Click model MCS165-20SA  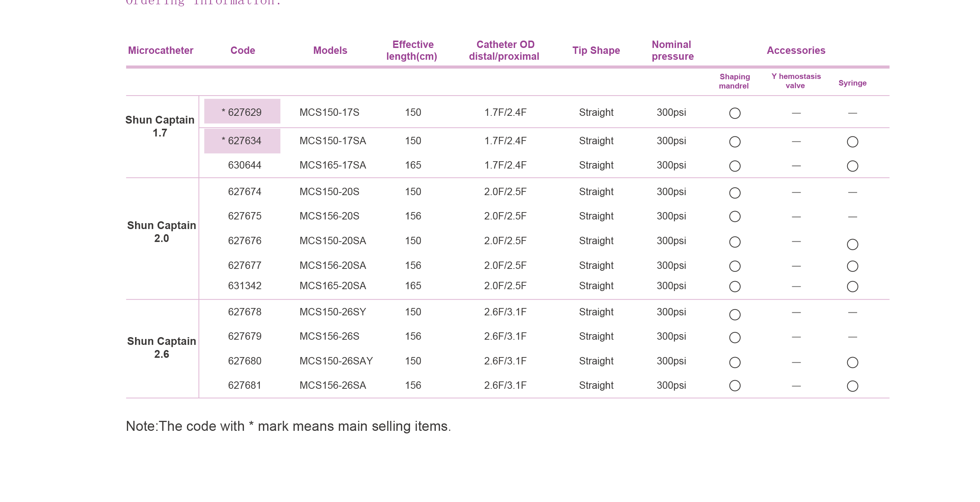(x=332, y=285)
